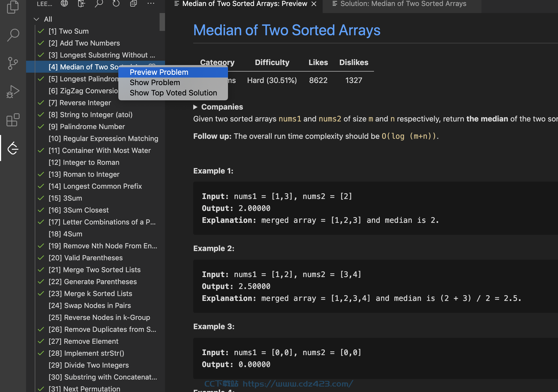
Task: Select [24] Swap Nodes in Pairs
Action: point(96,306)
